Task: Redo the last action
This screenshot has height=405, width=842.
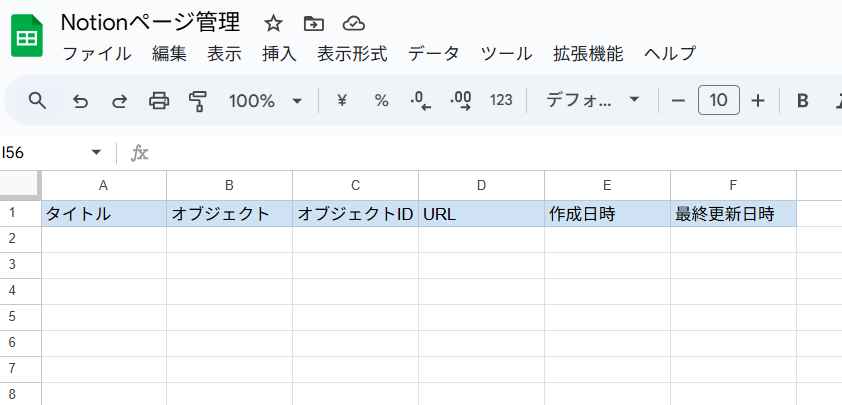Action: pos(119,100)
